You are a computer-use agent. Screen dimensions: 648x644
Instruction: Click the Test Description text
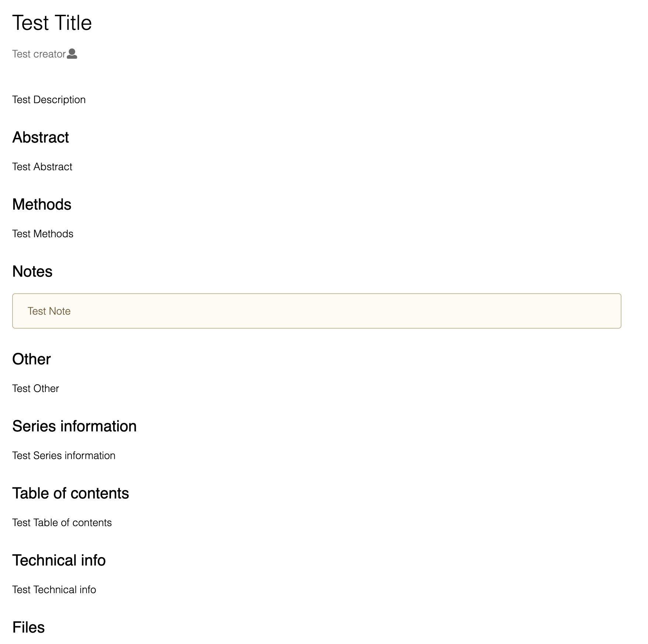coord(49,100)
